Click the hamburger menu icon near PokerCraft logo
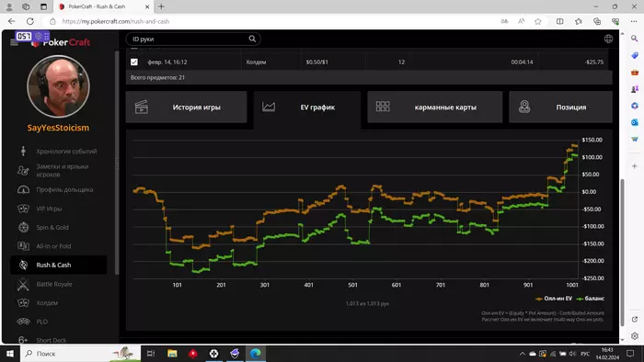The image size is (644, 362). point(14,42)
